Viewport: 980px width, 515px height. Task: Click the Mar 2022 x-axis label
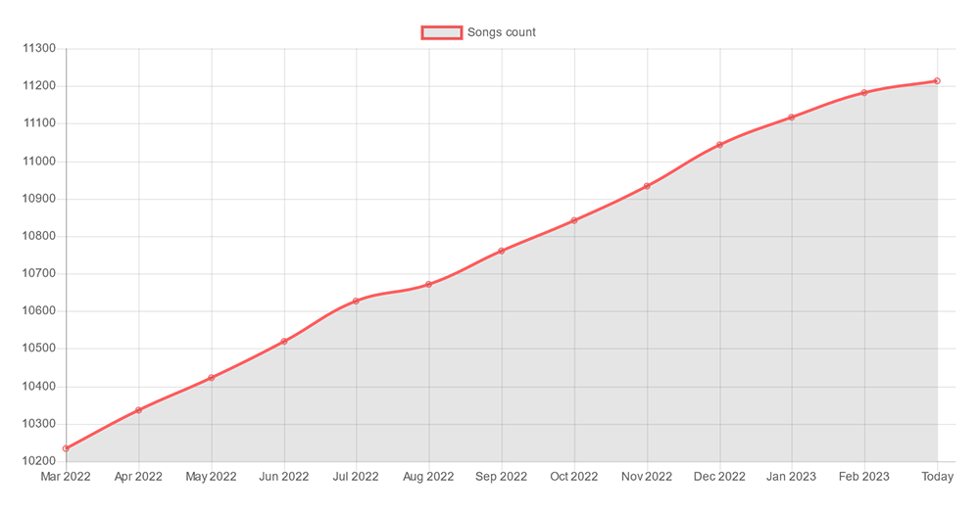click(66, 477)
